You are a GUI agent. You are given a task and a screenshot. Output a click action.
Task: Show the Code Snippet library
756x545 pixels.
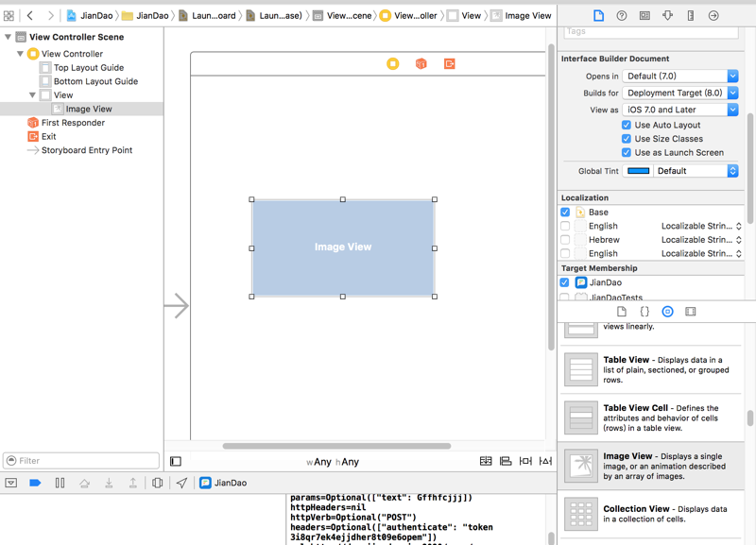point(644,312)
